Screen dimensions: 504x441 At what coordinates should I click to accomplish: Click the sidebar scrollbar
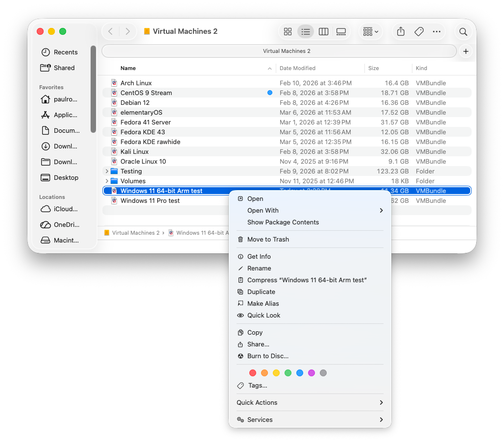click(93, 89)
